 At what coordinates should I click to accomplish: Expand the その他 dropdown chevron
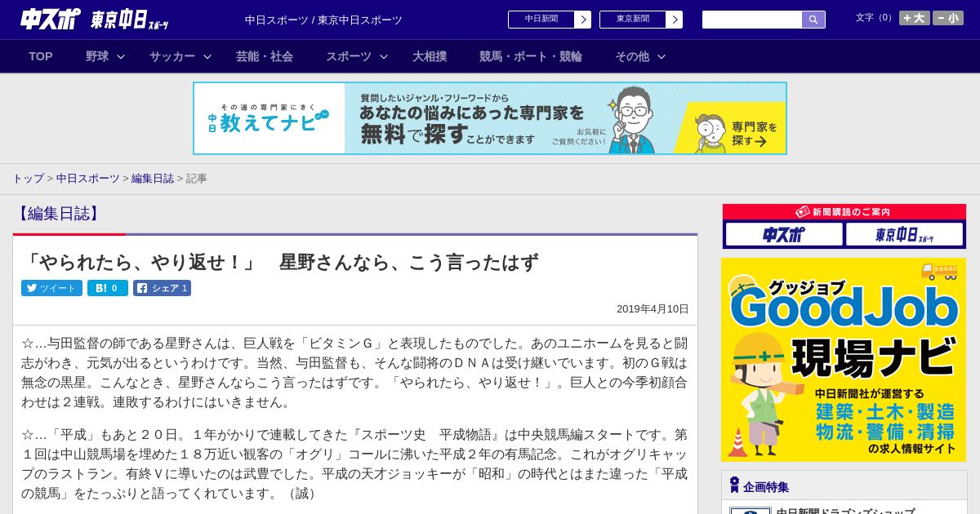(x=661, y=56)
